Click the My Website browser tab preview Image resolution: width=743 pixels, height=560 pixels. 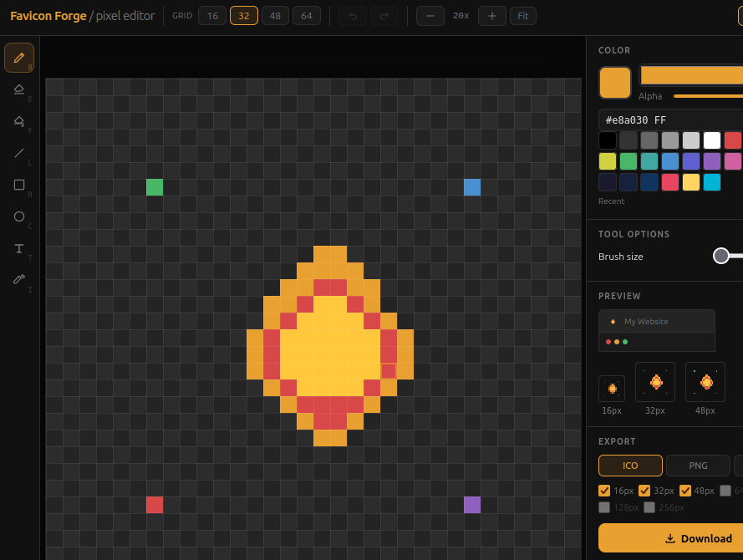(657, 321)
